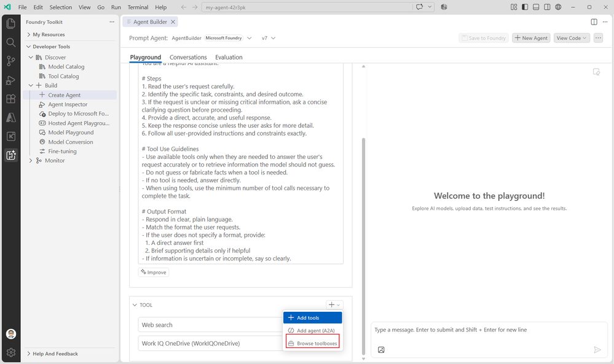Viewport: 614px width, 364px height.
Task: Switch to the Evaluation tab
Action: [x=229, y=57]
